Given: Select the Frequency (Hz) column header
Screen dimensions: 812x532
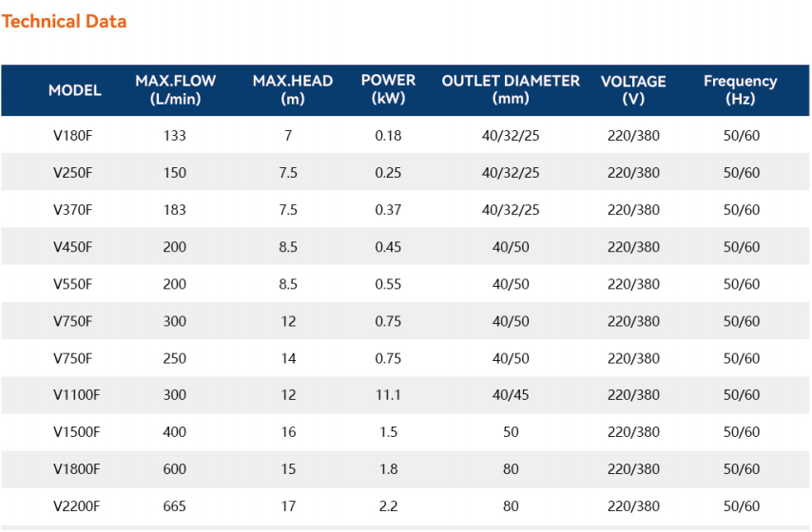Looking at the screenshot, I should click(x=741, y=89).
